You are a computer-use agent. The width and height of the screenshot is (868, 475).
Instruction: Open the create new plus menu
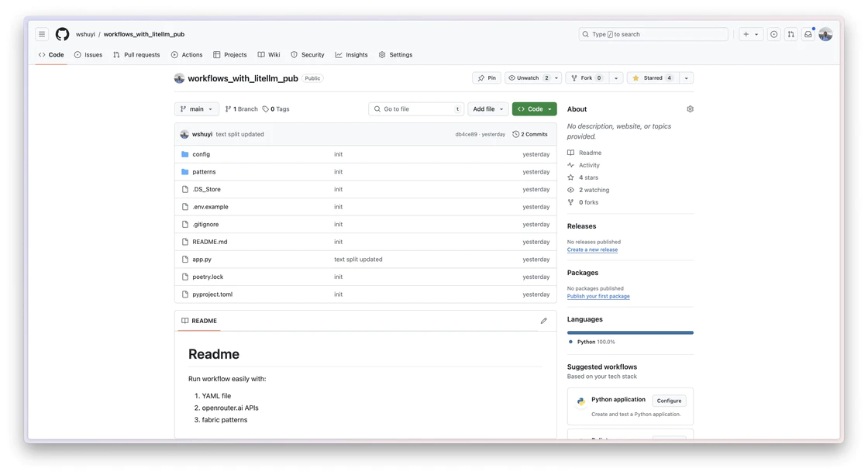tap(751, 34)
